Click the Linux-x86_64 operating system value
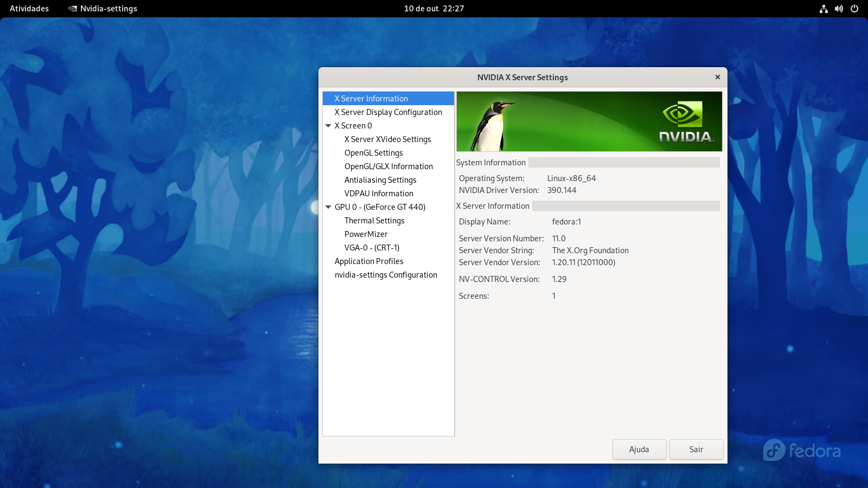Screen dimensions: 868x488 click(x=571, y=178)
